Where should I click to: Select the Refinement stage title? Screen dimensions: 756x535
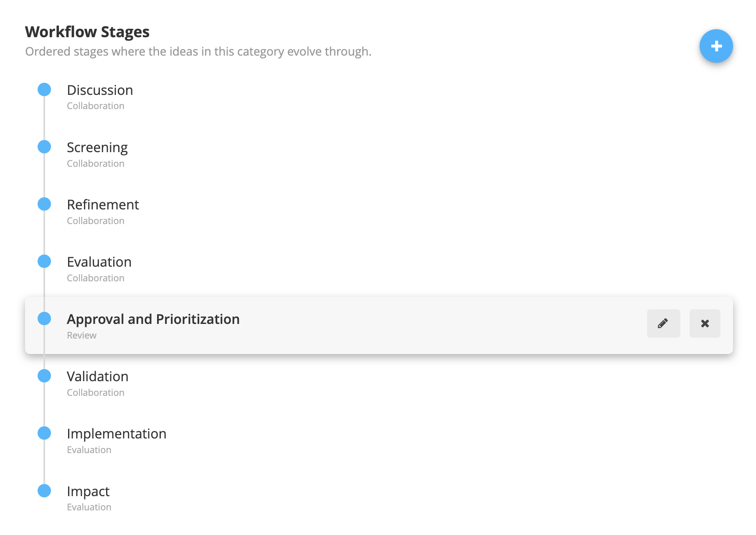(103, 205)
